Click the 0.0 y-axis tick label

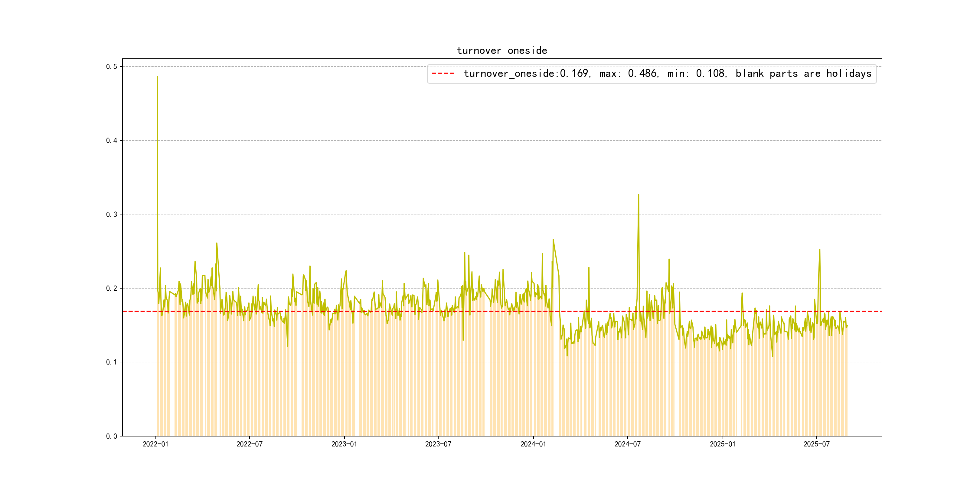[x=112, y=436]
